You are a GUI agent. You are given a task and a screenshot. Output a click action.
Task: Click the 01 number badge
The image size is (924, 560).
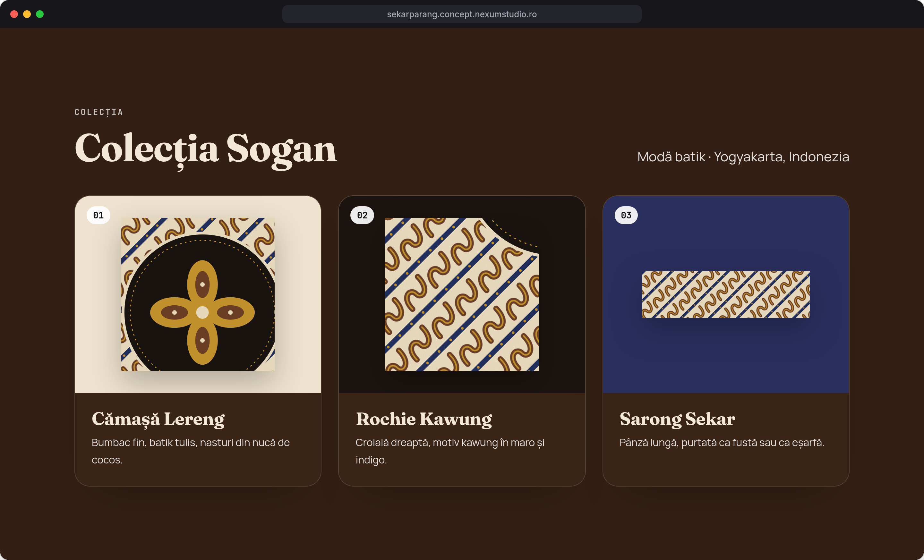[x=98, y=215]
